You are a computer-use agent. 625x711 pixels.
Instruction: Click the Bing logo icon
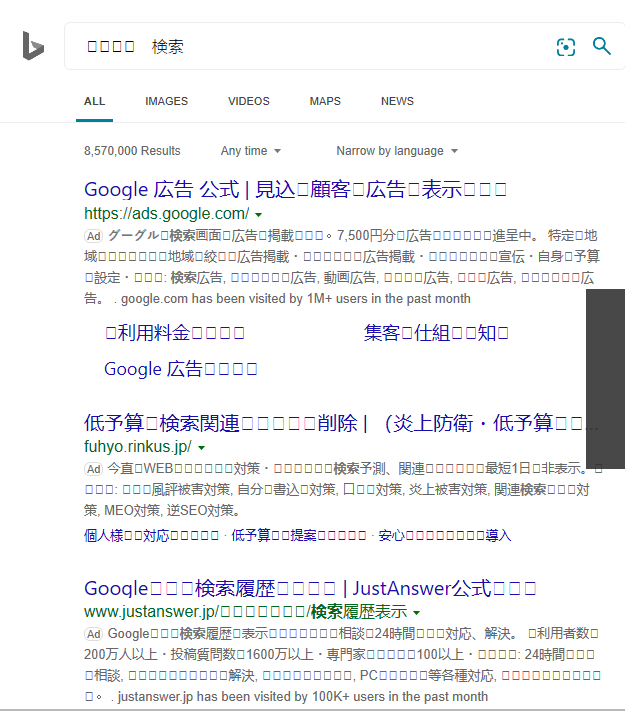tap(34, 46)
